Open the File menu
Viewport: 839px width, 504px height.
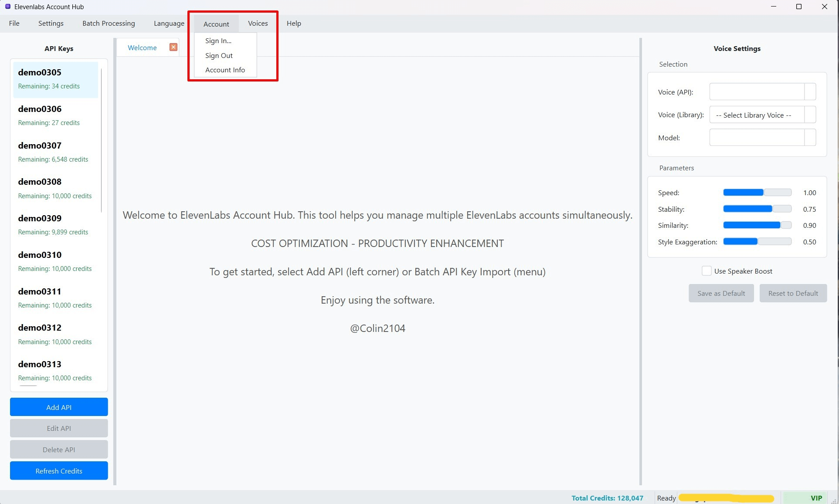pos(14,24)
